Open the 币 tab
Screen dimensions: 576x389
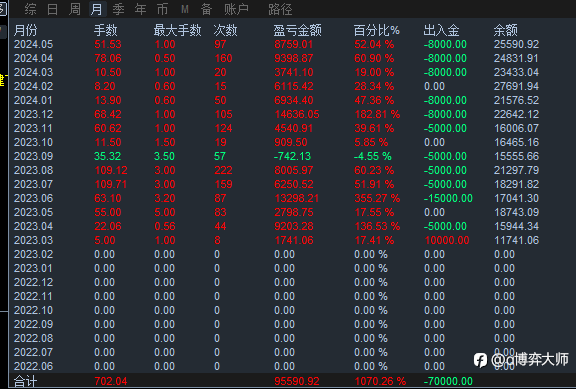(162, 9)
